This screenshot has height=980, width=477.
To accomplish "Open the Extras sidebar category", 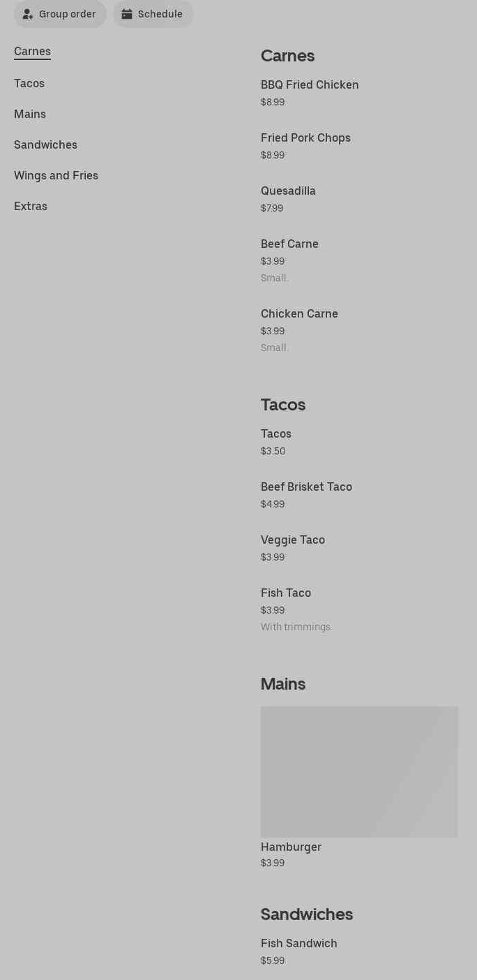I will click(31, 207).
